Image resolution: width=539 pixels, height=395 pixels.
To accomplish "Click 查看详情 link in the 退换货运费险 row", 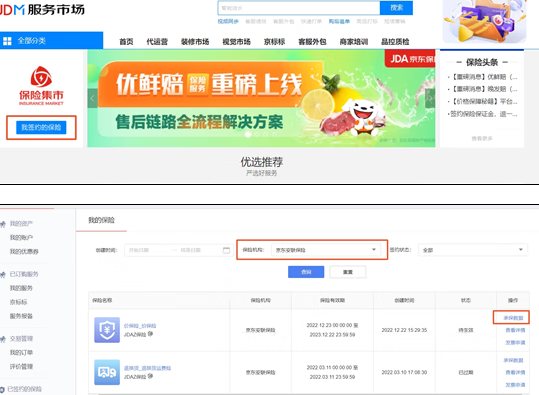I will [515, 372].
